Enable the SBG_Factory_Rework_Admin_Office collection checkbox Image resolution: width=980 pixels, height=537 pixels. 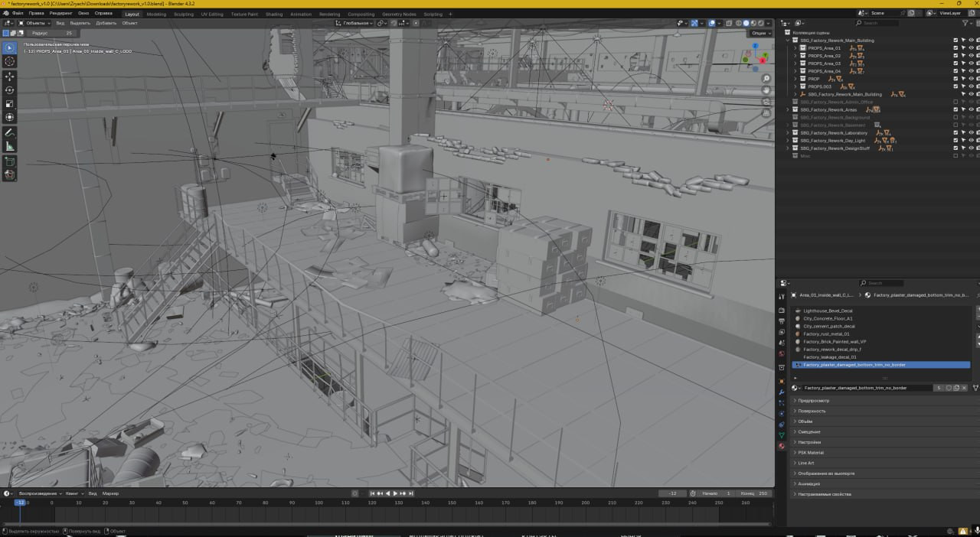click(x=955, y=102)
